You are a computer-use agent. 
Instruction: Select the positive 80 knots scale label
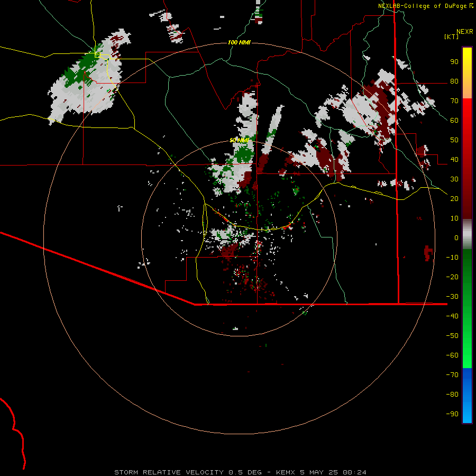(x=454, y=81)
